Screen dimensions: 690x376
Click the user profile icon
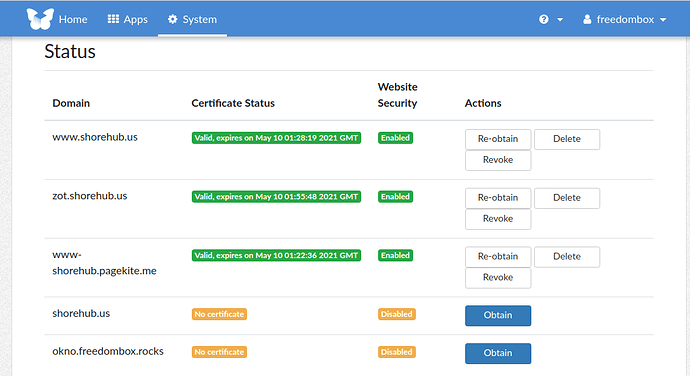pyautogui.click(x=587, y=19)
